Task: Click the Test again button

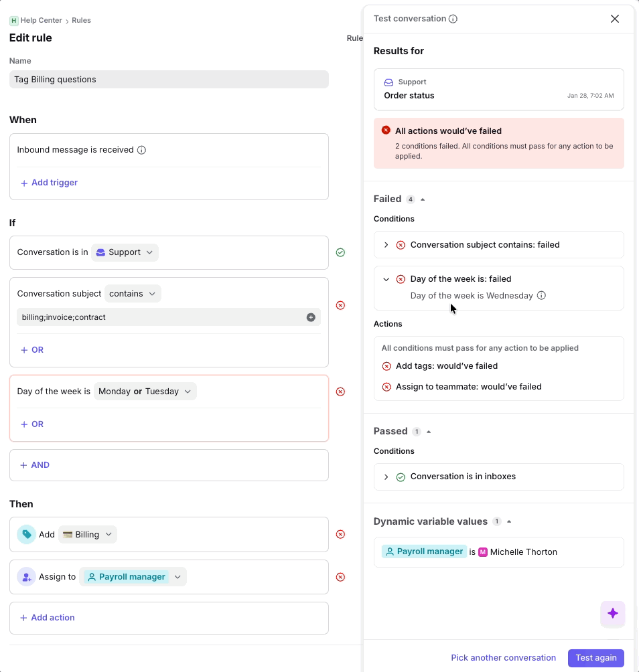Action: click(595, 658)
